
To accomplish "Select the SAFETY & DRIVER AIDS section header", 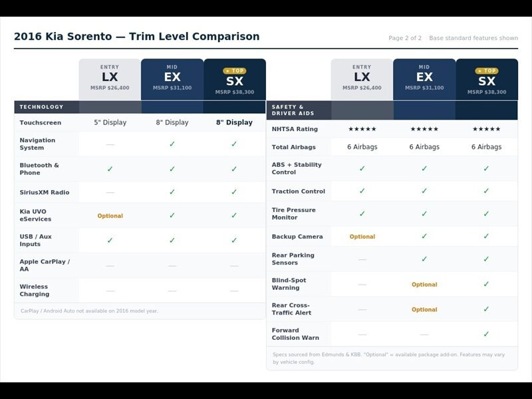I will coord(293,110).
